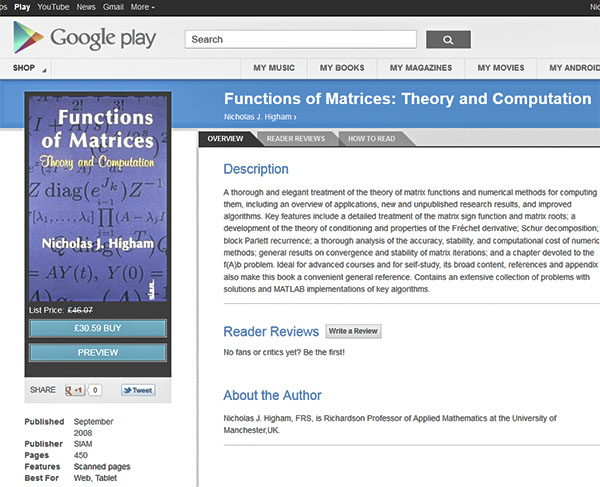Click the Functions of Matrices book cover
This screenshot has height=487, width=600.
click(x=98, y=200)
